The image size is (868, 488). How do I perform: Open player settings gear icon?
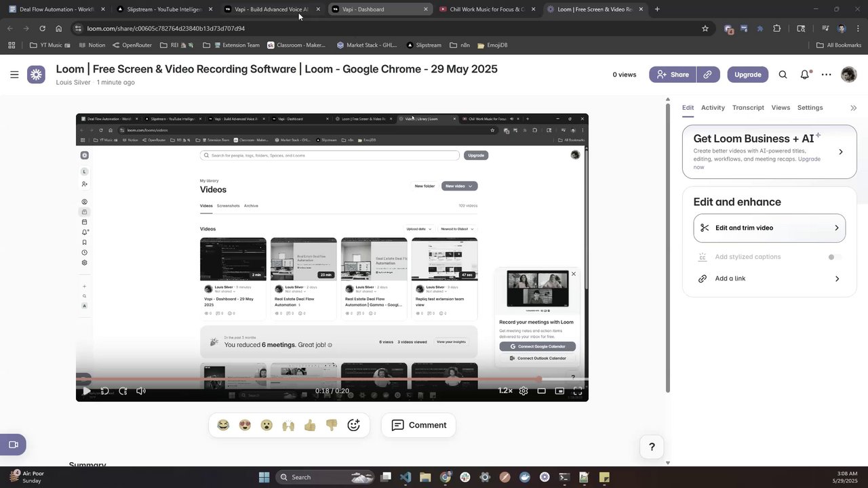(x=524, y=391)
